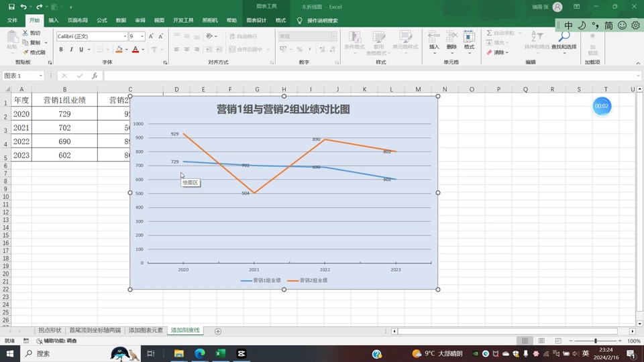Add a new sheet with plus icon
644x362 pixels.
[x=218, y=330]
